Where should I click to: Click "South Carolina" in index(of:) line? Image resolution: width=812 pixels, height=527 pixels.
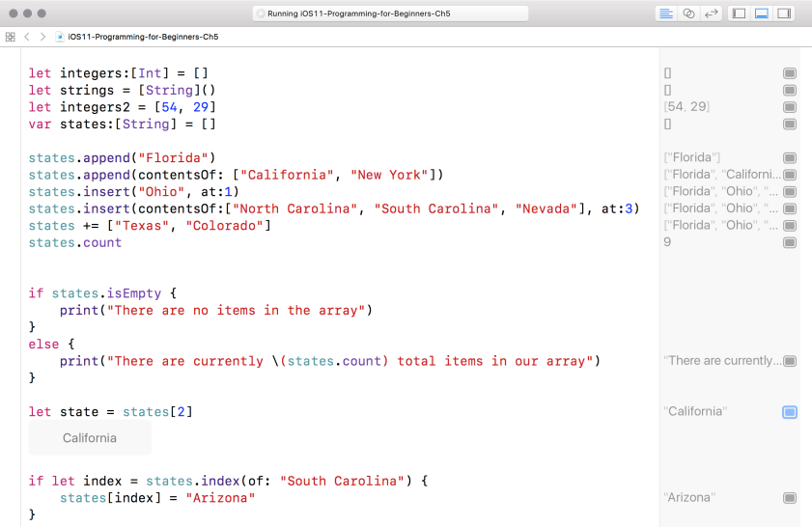(x=342, y=481)
